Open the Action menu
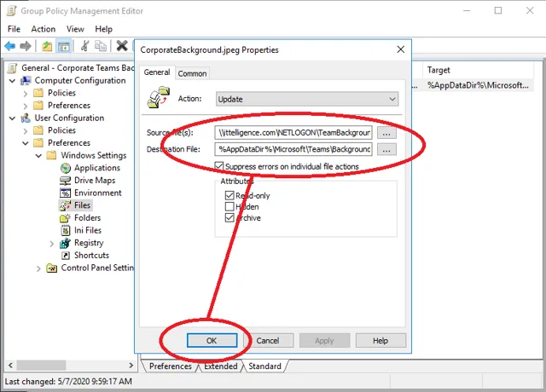 [x=44, y=29]
